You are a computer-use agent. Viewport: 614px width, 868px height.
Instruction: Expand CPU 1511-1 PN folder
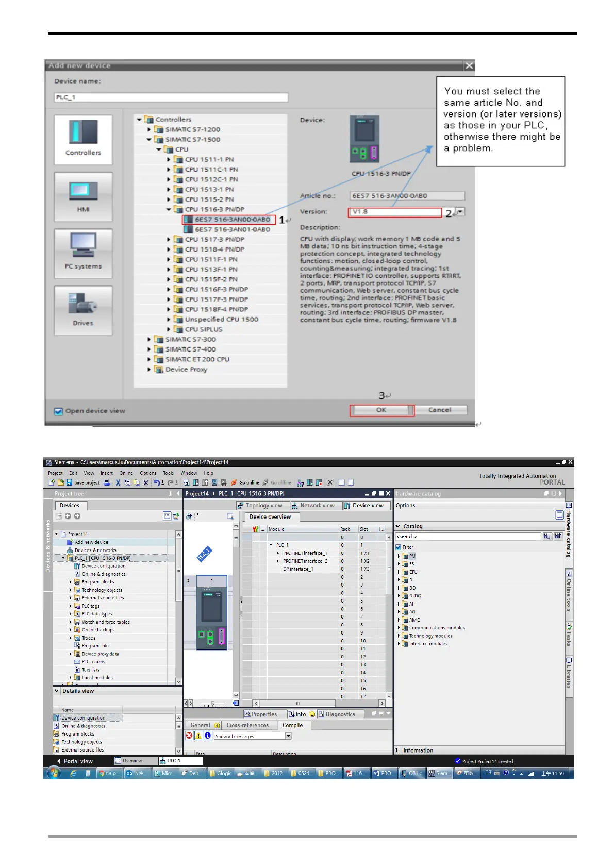coord(169,160)
